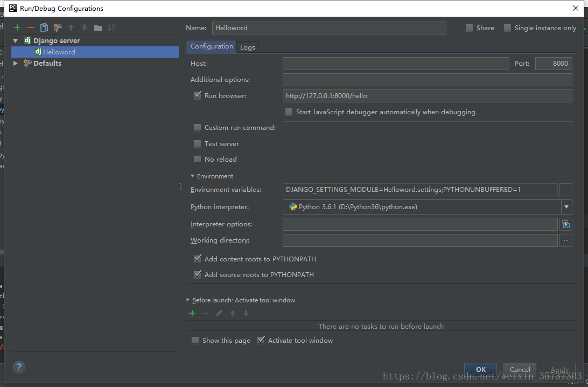This screenshot has height=387, width=588.
Task: Click the Apply button
Action: 559,369
